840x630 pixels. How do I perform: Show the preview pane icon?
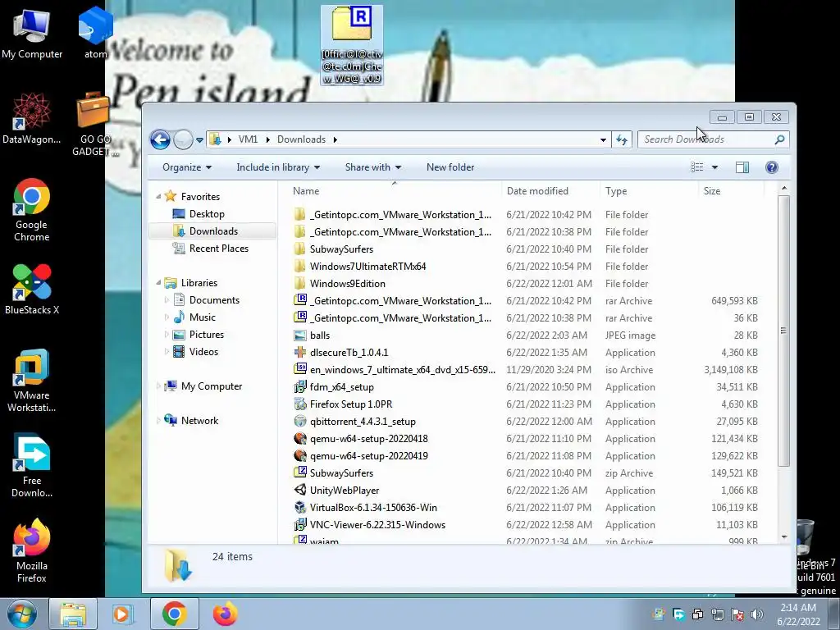pyautogui.click(x=742, y=167)
